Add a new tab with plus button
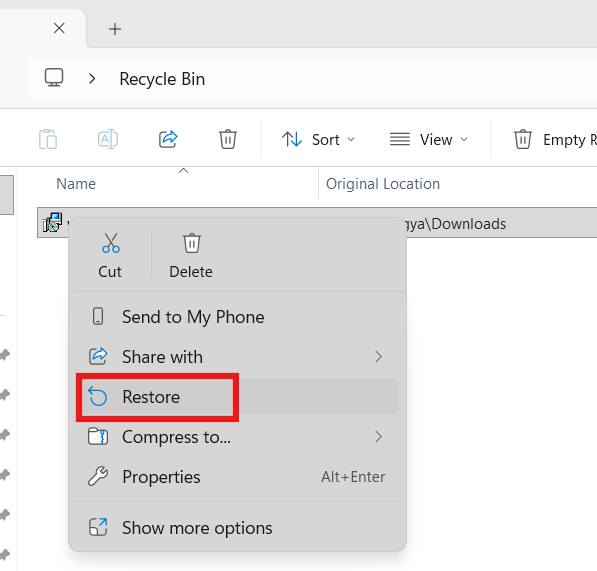 click(x=115, y=29)
